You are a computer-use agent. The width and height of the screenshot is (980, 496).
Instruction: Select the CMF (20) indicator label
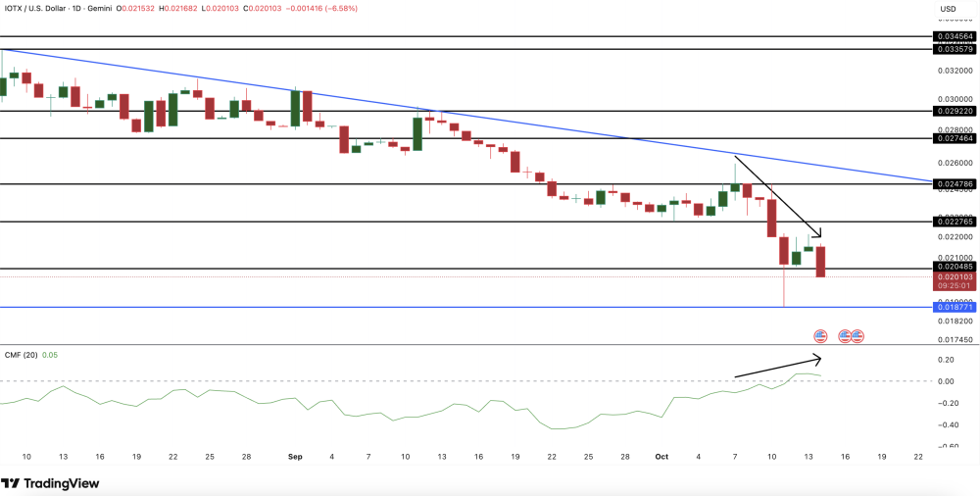pos(20,355)
